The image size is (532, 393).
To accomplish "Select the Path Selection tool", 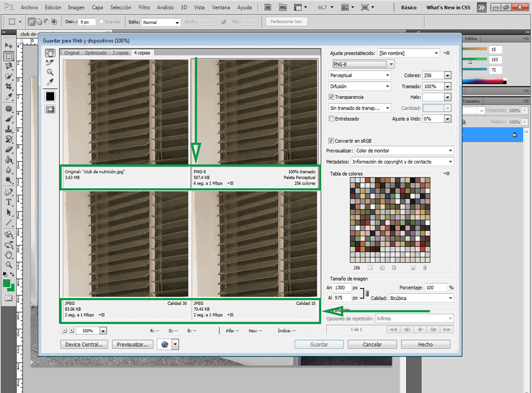I will click(8, 212).
